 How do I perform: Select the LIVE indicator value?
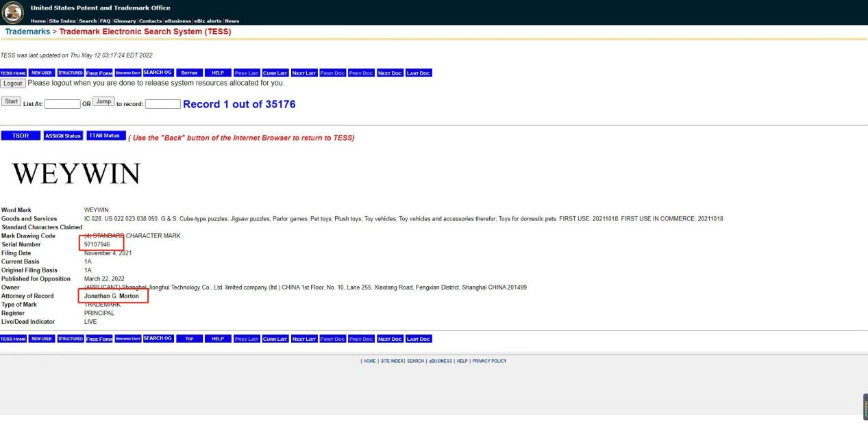point(90,322)
